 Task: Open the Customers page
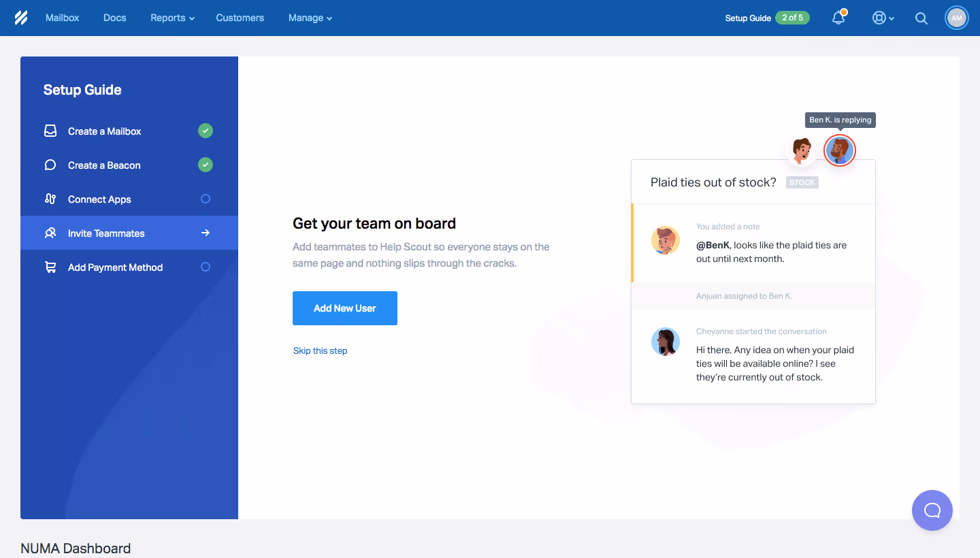click(240, 18)
